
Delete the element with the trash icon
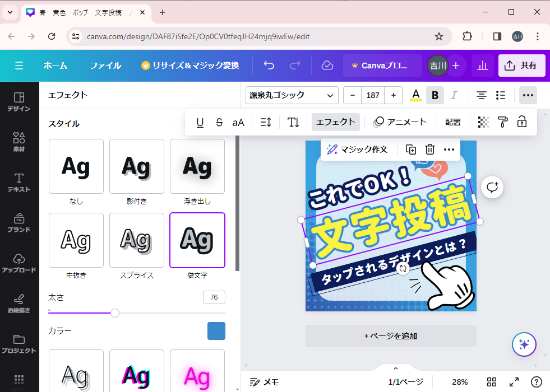430,150
